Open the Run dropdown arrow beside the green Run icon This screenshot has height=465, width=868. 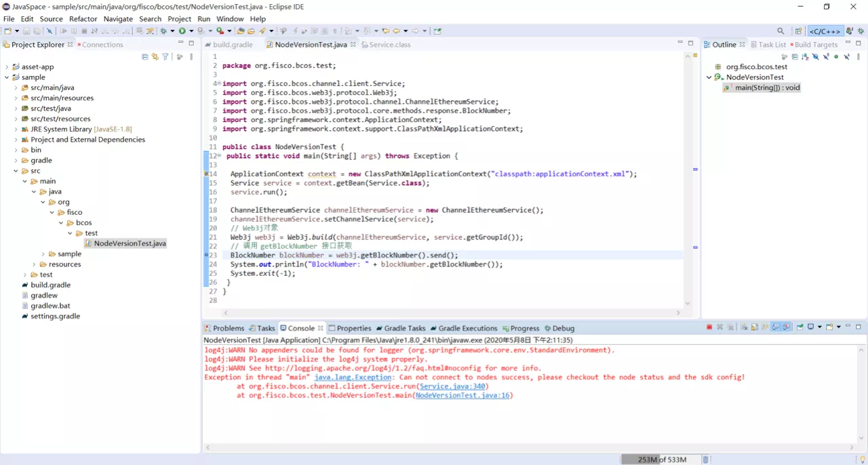(191, 31)
